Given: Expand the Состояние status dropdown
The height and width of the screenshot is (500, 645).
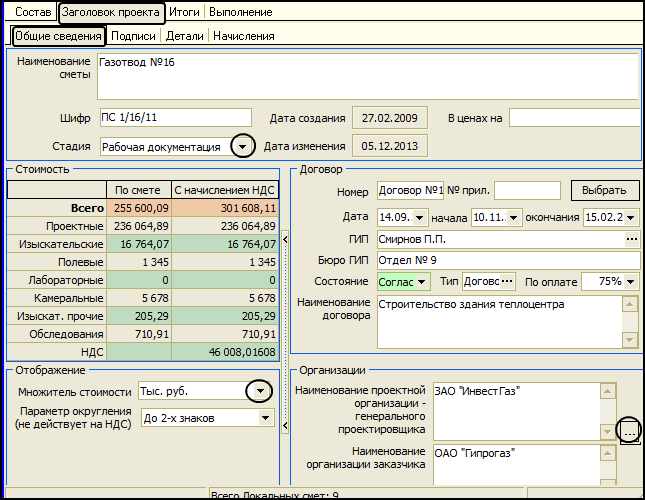Looking at the screenshot, I should coord(422,282).
